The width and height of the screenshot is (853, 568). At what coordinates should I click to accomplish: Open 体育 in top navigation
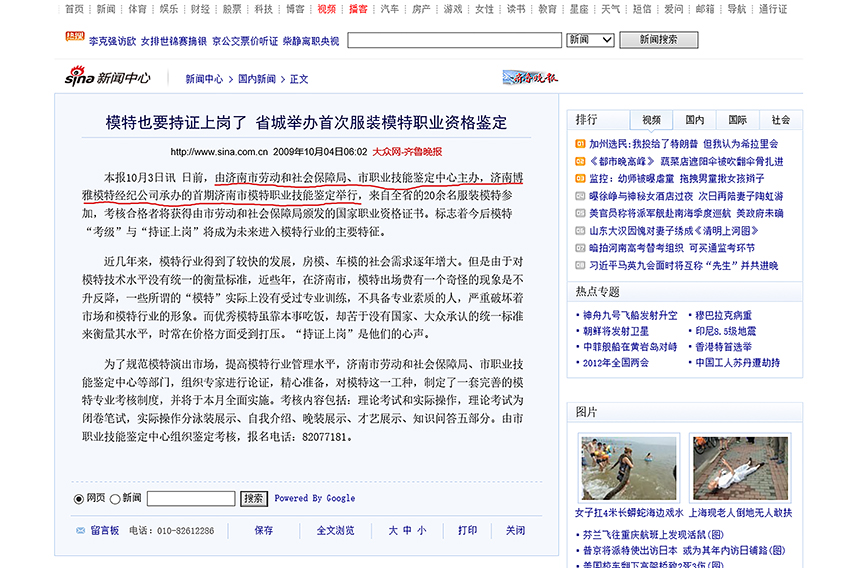138,9
